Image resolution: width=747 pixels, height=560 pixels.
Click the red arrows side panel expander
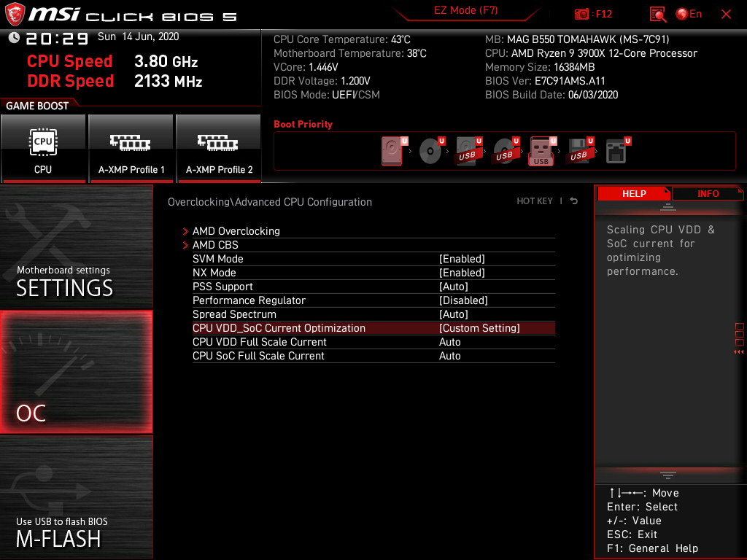click(x=739, y=352)
